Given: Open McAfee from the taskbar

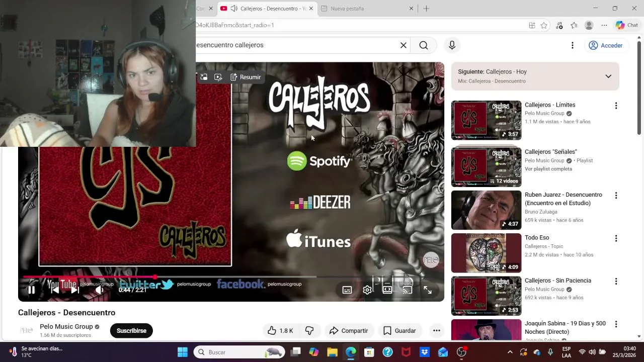Looking at the screenshot, I should coord(406,352).
